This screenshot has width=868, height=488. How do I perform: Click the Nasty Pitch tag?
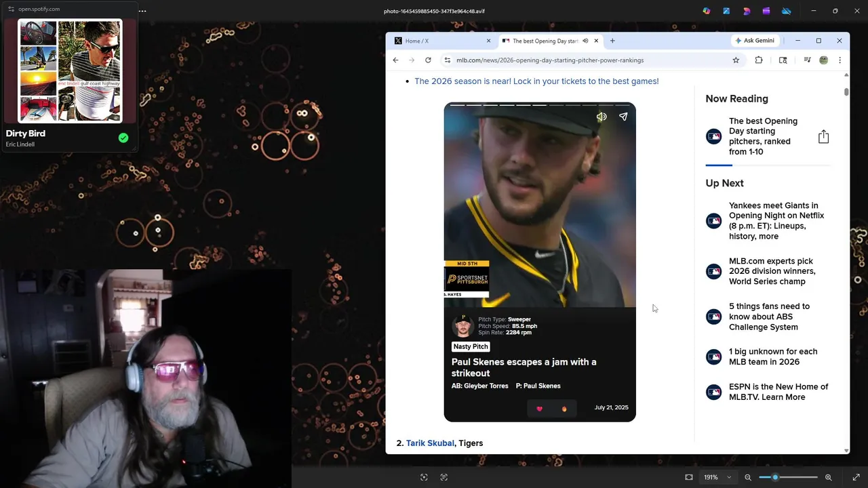[471, 346]
